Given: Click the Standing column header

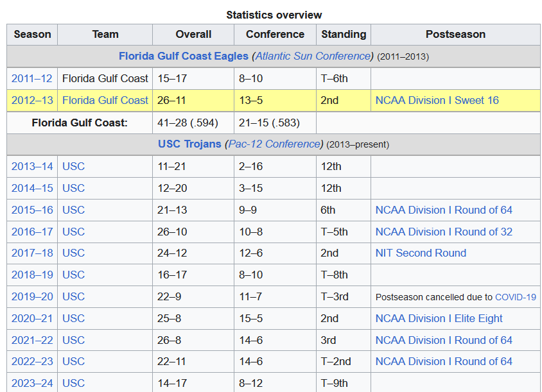Looking at the screenshot, I should (x=344, y=34).
